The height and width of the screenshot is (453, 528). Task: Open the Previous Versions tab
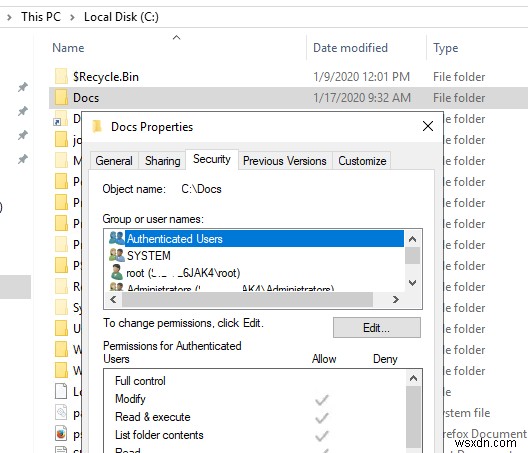(285, 161)
